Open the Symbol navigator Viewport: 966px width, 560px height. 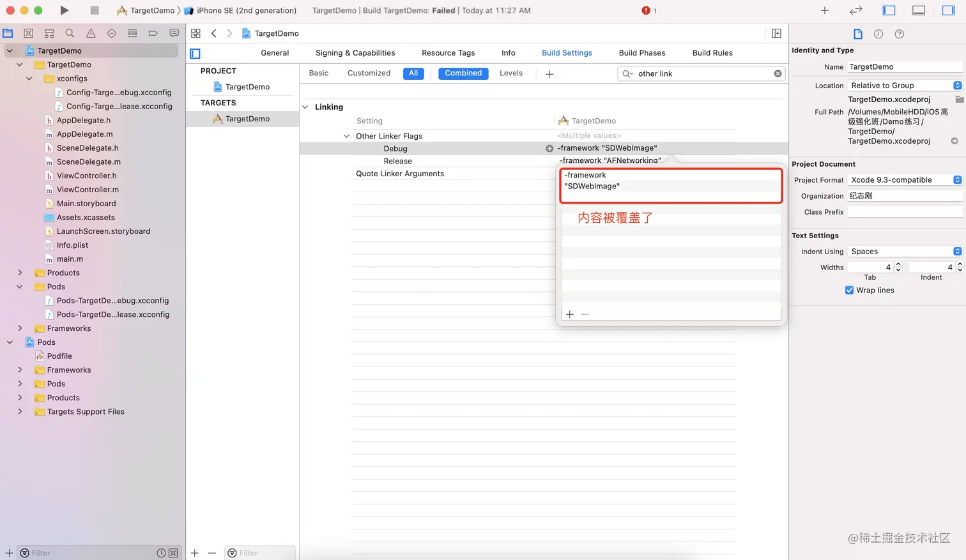[49, 33]
